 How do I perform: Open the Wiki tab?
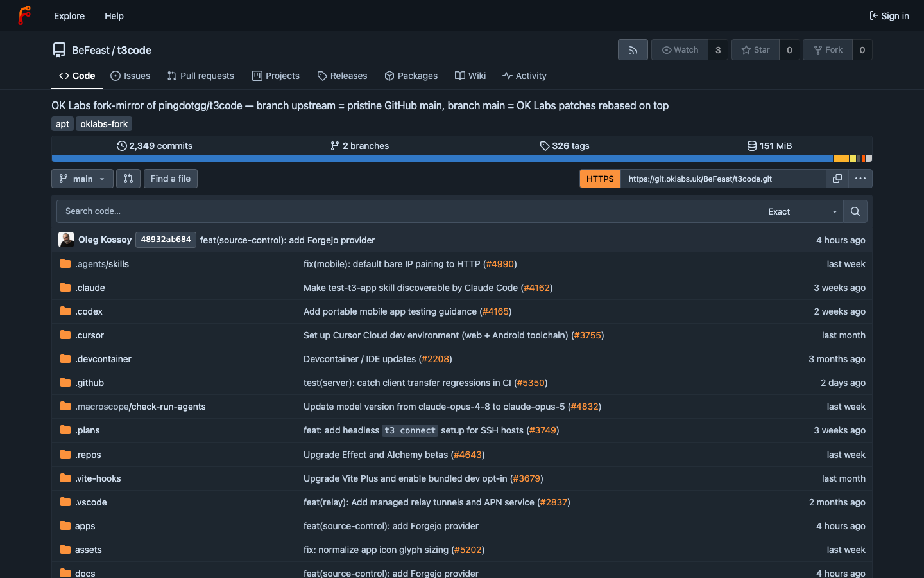coord(470,76)
